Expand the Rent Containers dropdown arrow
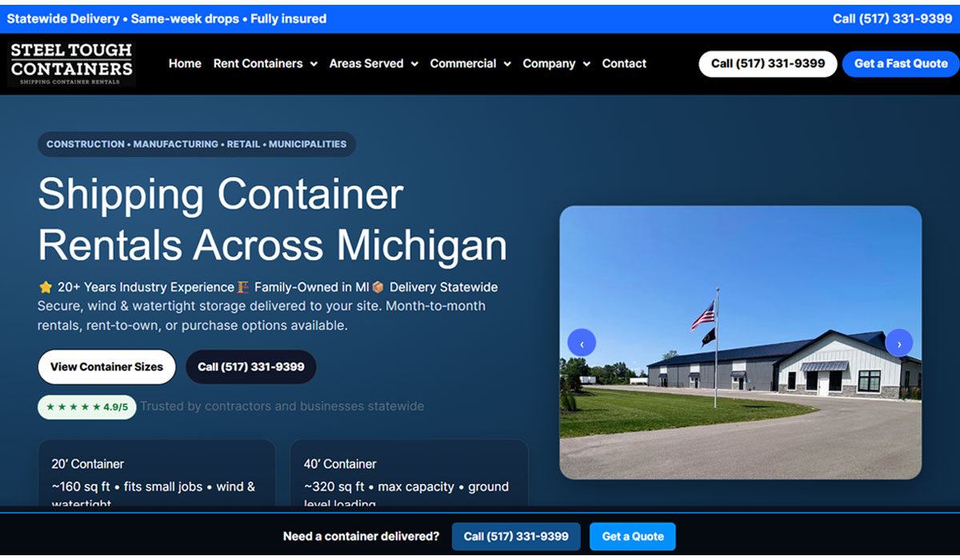Viewport: 960px width, 560px height. coord(314,64)
